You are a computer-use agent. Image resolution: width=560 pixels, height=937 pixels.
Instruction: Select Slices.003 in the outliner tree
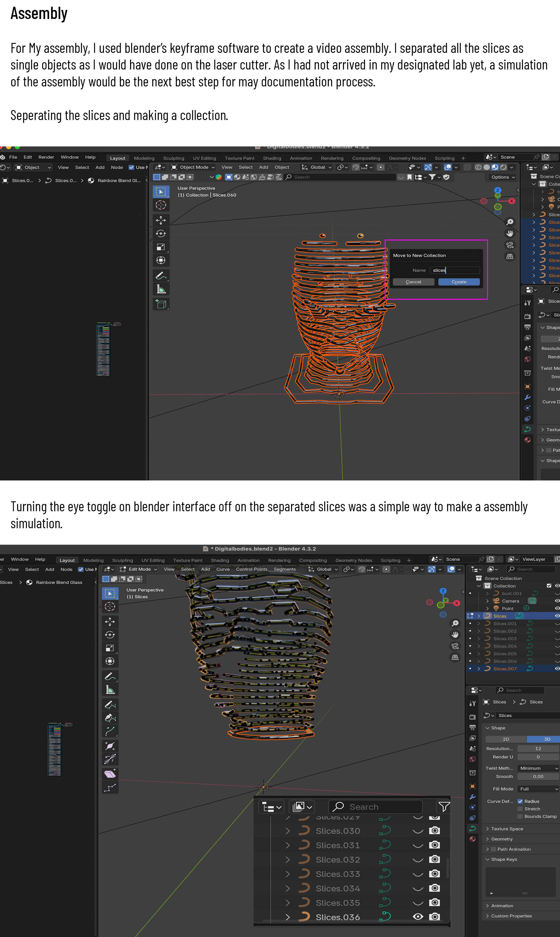[x=505, y=639]
